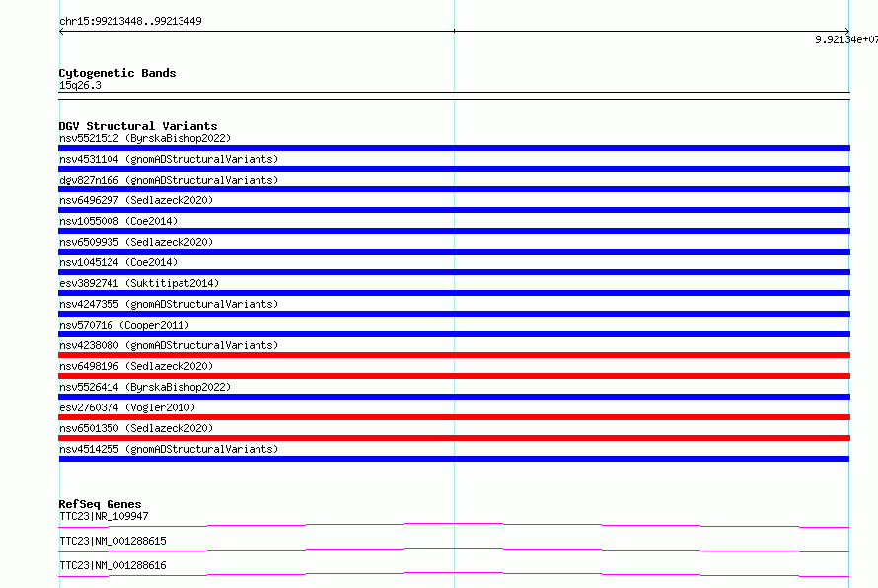The image size is (878, 588).
Task: Open variant label nsv4238080 (gnomADStructuralVariants)
Action: (169, 345)
